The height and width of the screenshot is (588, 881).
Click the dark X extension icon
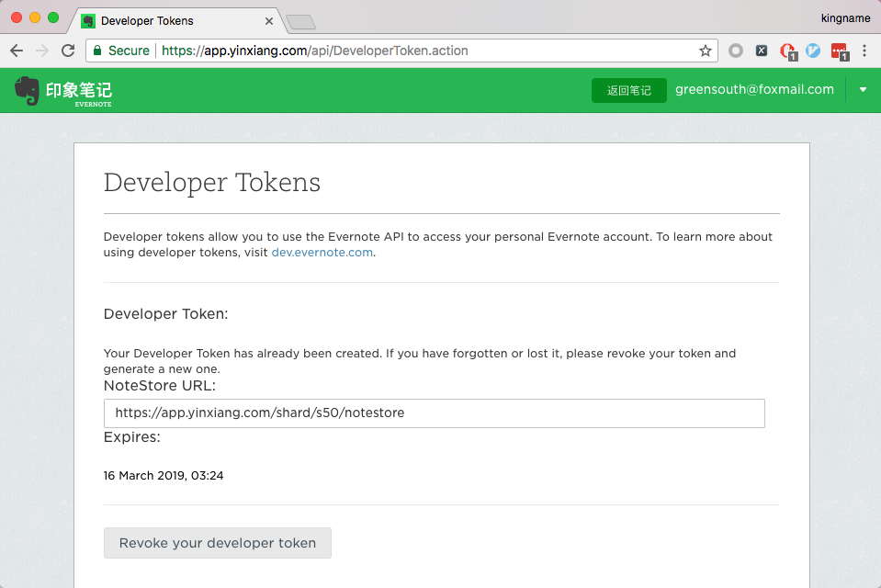(x=762, y=51)
